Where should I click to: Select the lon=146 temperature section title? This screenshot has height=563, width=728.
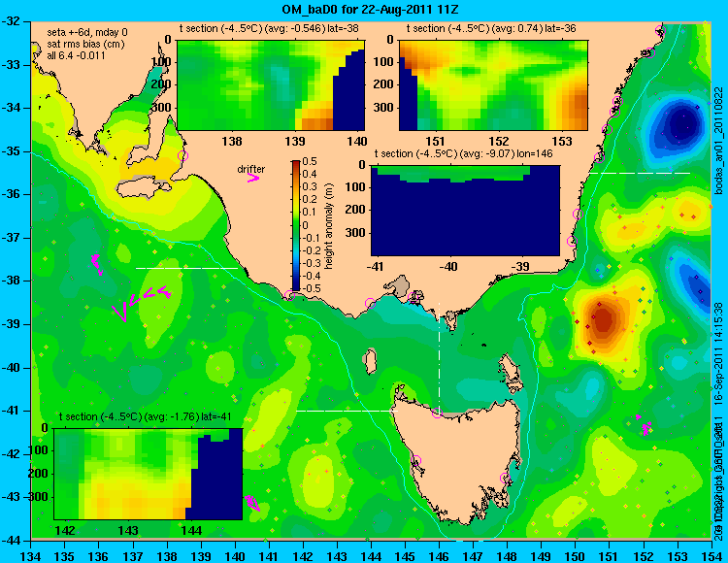pos(463,153)
